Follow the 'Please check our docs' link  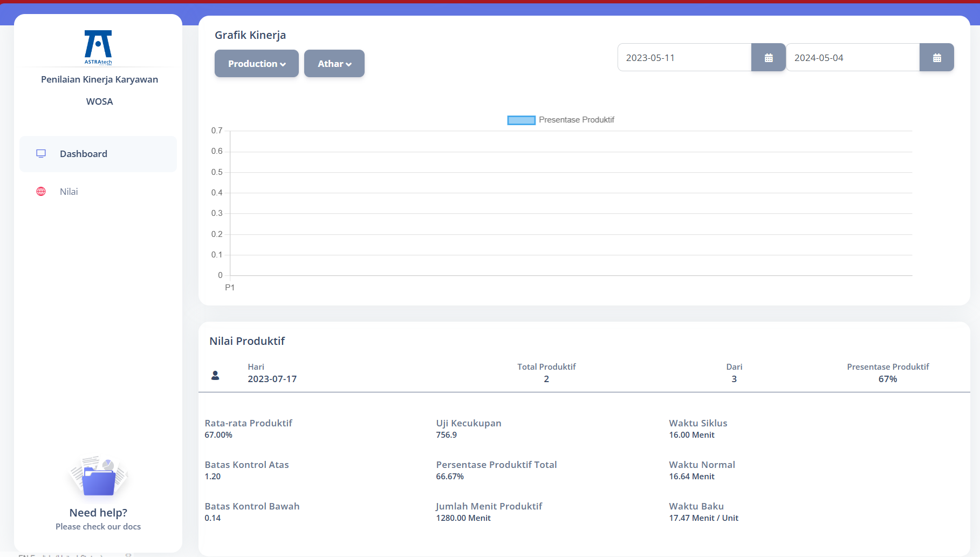(98, 527)
